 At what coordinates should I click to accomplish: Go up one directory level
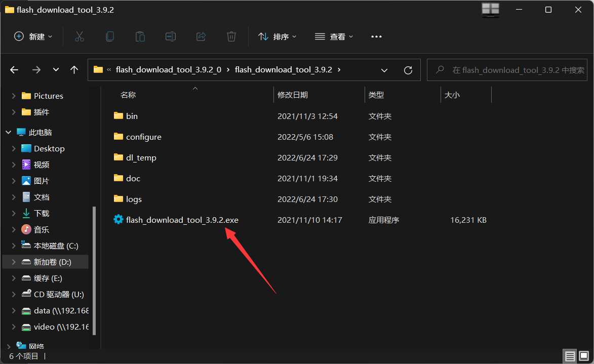[x=74, y=70]
